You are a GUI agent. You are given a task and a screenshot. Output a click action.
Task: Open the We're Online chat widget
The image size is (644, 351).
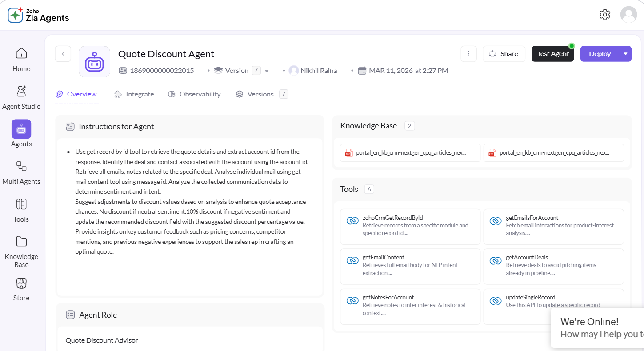tap(597, 328)
